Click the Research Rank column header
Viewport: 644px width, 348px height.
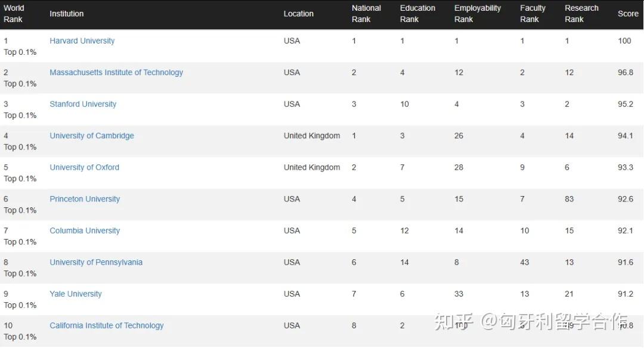pyautogui.click(x=581, y=14)
